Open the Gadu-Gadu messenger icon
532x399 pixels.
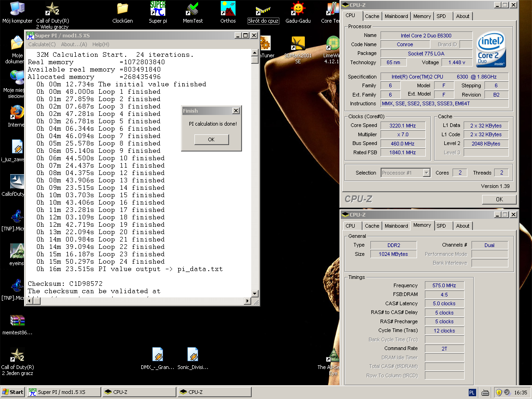click(298, 9)
